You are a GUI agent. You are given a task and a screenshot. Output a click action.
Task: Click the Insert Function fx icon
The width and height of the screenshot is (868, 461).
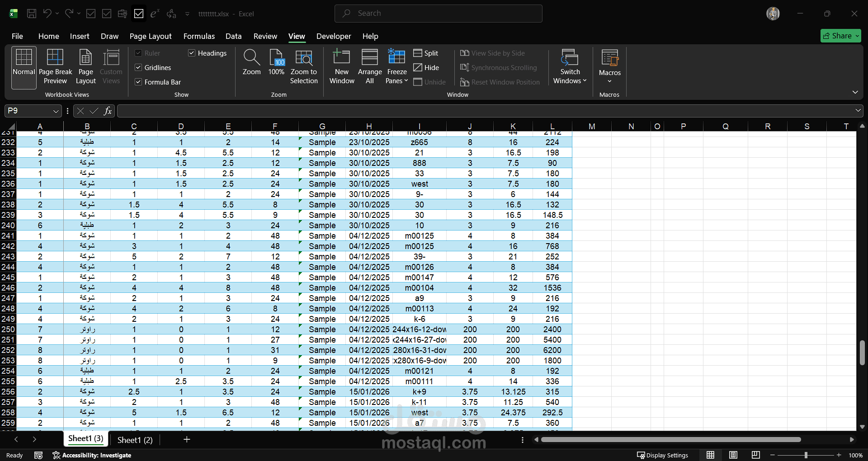108,111
